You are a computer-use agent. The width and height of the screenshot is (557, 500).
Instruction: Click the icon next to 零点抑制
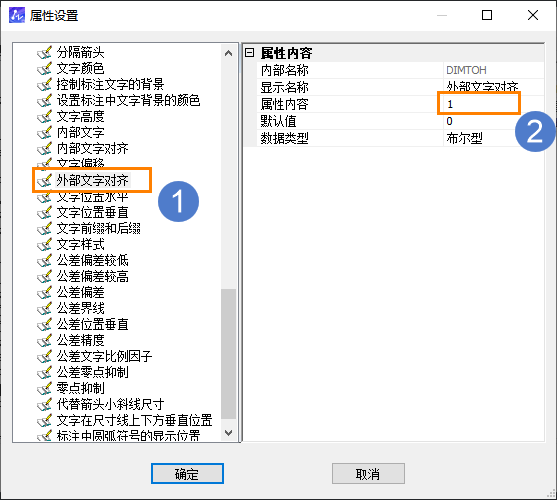point(44,388)
